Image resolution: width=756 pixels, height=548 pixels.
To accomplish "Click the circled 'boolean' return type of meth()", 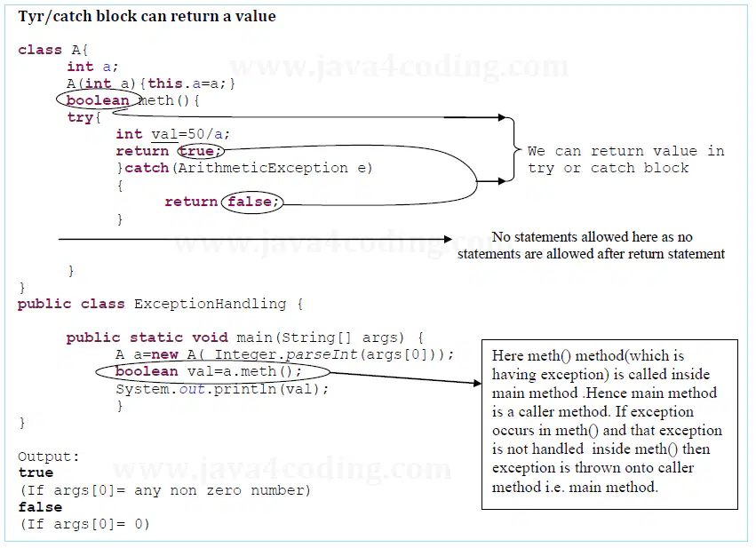I will coord(98,100).
